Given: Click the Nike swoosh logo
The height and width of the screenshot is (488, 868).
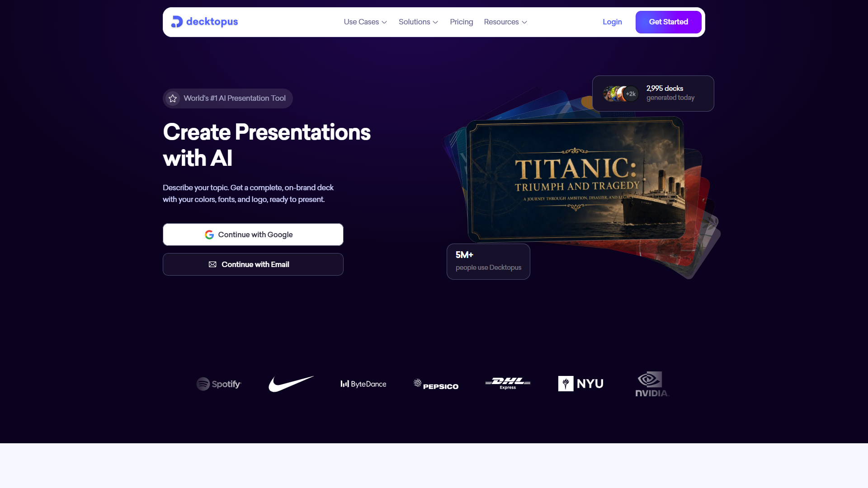Looking at the screenshot, I should pos(291,384).
